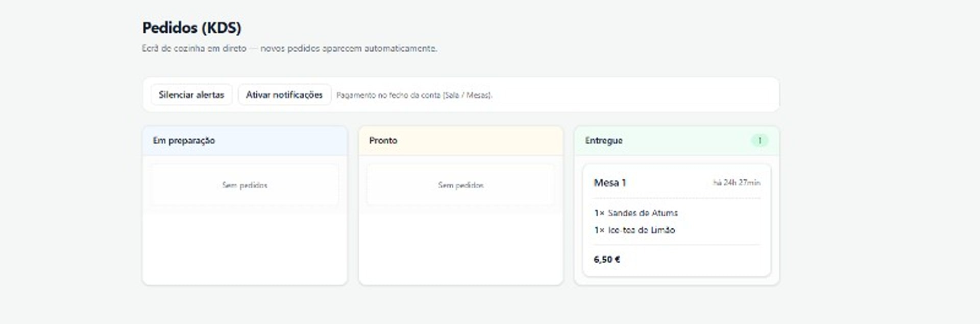Open the Mesa 1 order card
The image size is (980, 324).
[x=677, y=220]
